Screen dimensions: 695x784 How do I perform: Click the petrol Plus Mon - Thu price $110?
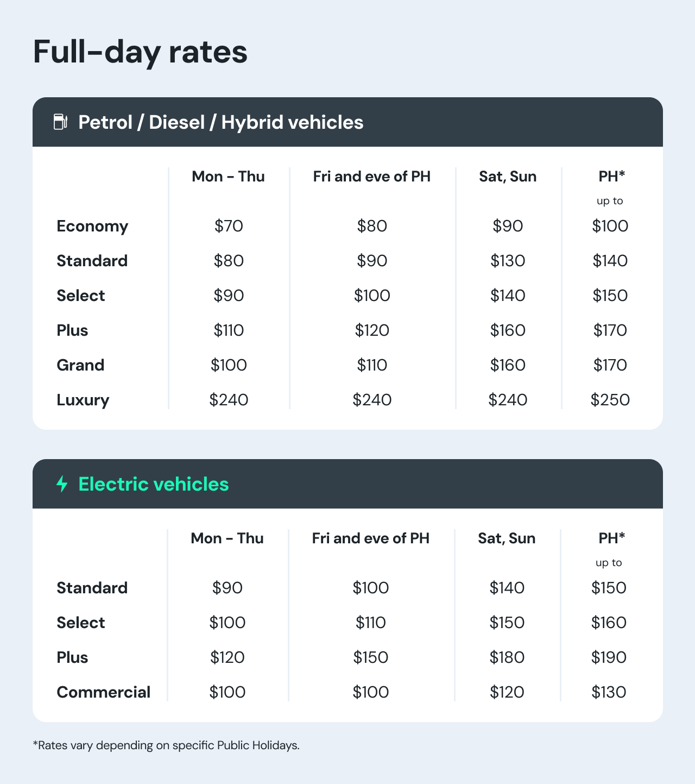coord(229,330)
